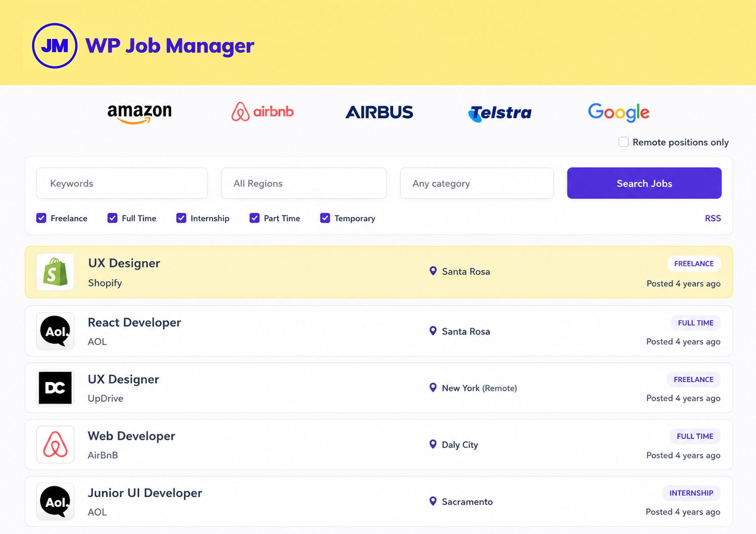Click location pin icon beside Daly City
This screenshot has height=534, width=756.
[433, 444]
